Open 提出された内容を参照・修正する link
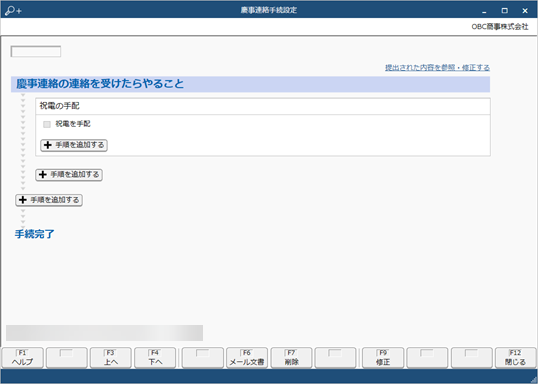The height and width of the screenshot is (384, 538). 437,68
